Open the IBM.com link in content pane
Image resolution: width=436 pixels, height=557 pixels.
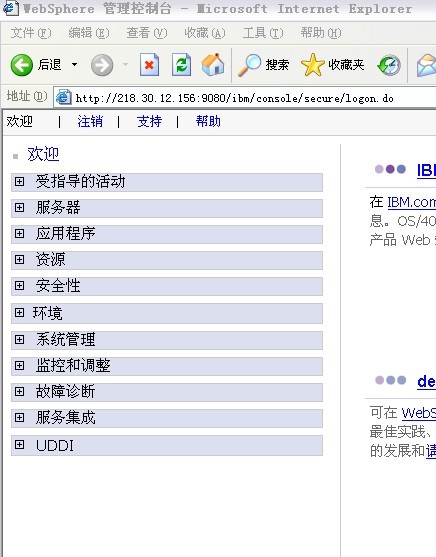[x=411, y=202]
